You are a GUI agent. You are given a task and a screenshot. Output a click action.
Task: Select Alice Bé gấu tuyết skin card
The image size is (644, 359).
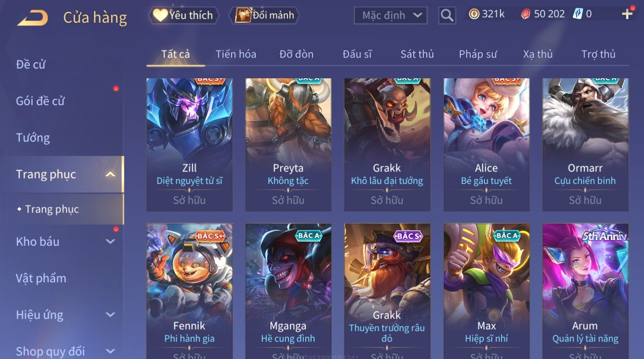pos(486,145)
